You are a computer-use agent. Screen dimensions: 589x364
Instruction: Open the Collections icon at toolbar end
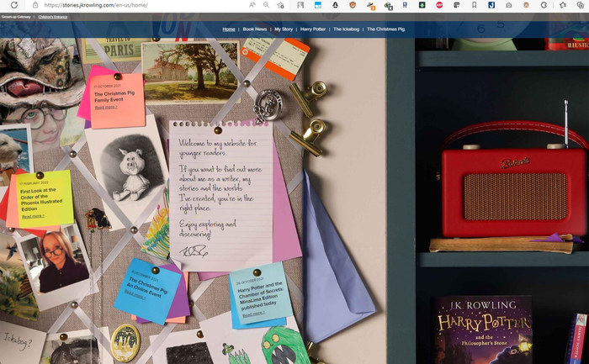[580, 5]
